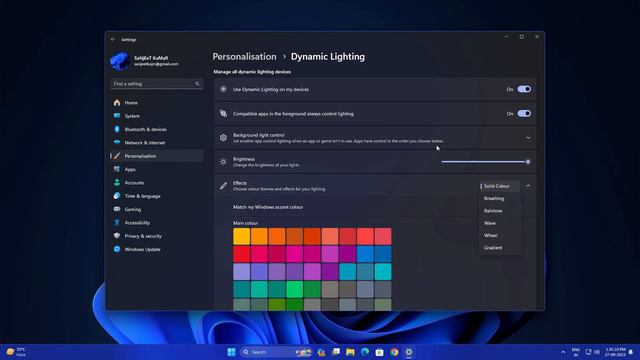Click the volume speaker tray icon

click(x=597, y=352)
